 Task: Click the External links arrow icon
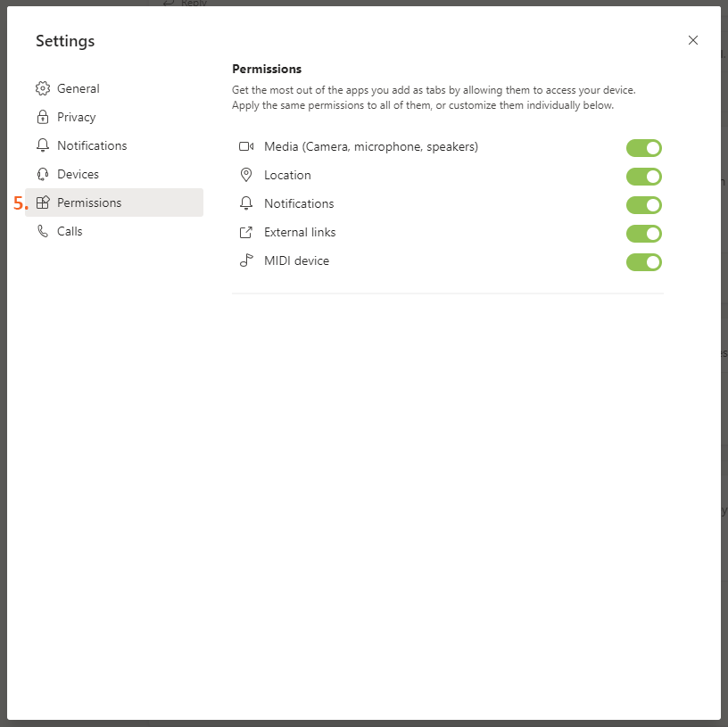[x=246, y=233]
